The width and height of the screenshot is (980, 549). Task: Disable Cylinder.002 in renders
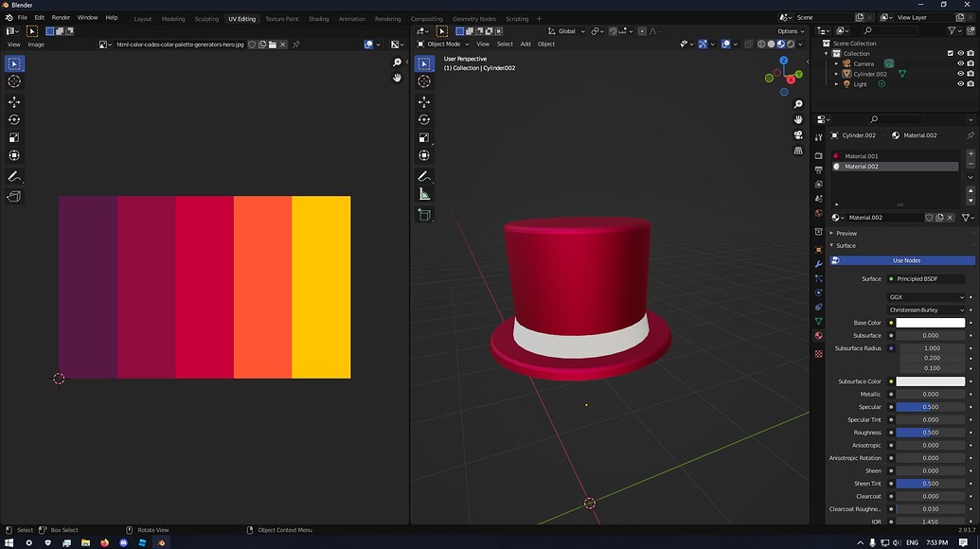[x=971, y=74]
